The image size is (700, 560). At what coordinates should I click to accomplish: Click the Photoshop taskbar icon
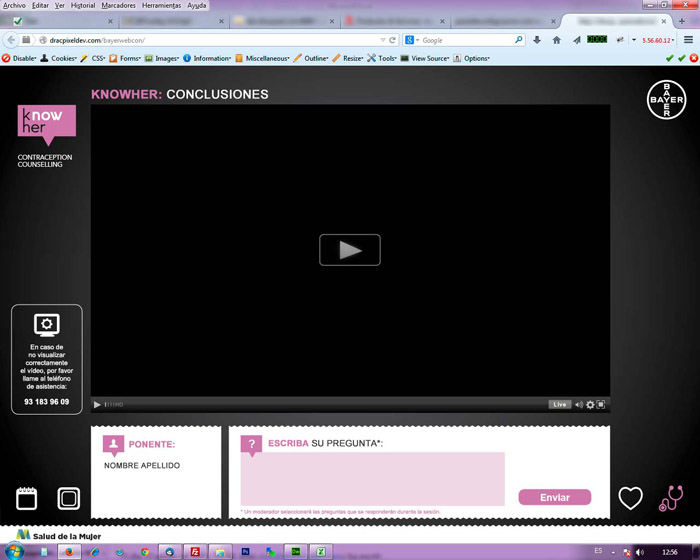[245, 552]
